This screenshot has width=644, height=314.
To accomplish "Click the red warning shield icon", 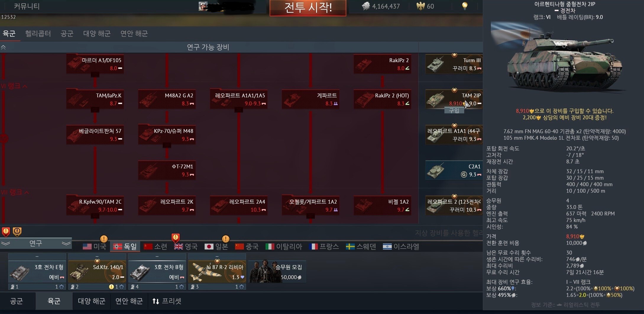I will point(6,232).
